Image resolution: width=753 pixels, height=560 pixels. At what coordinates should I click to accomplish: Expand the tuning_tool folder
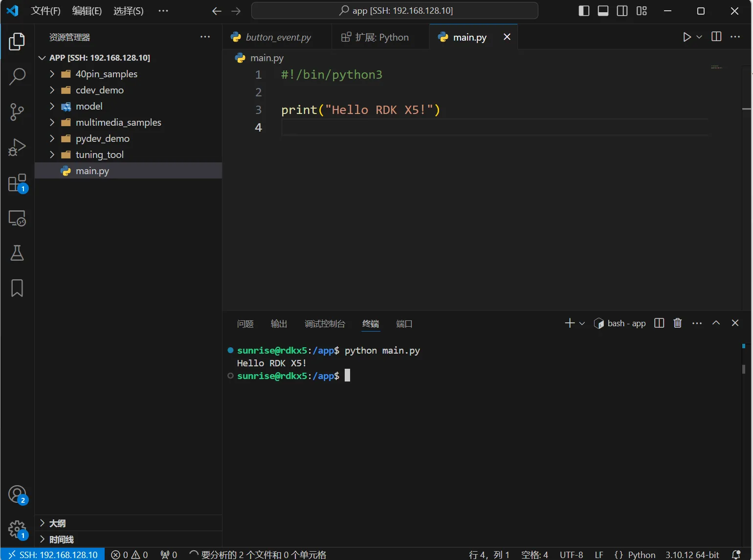52,155
